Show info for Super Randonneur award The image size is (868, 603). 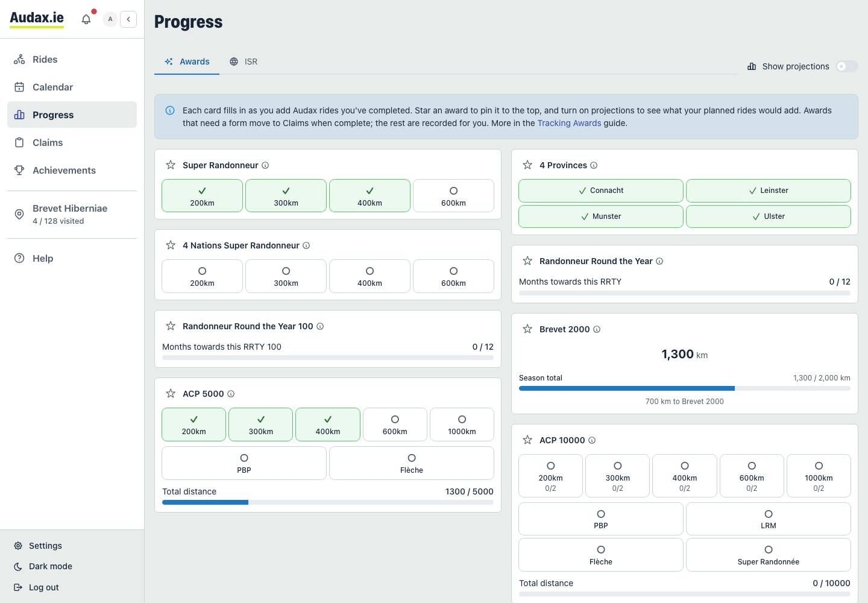tap(265, 165)
